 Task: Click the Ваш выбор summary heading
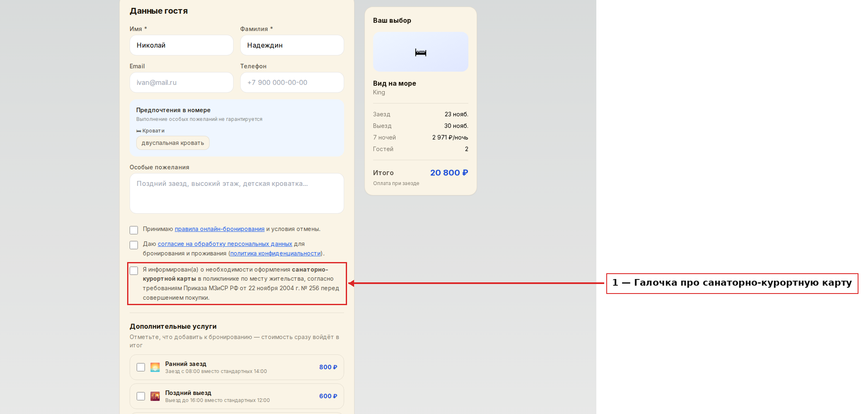point(392,20)
